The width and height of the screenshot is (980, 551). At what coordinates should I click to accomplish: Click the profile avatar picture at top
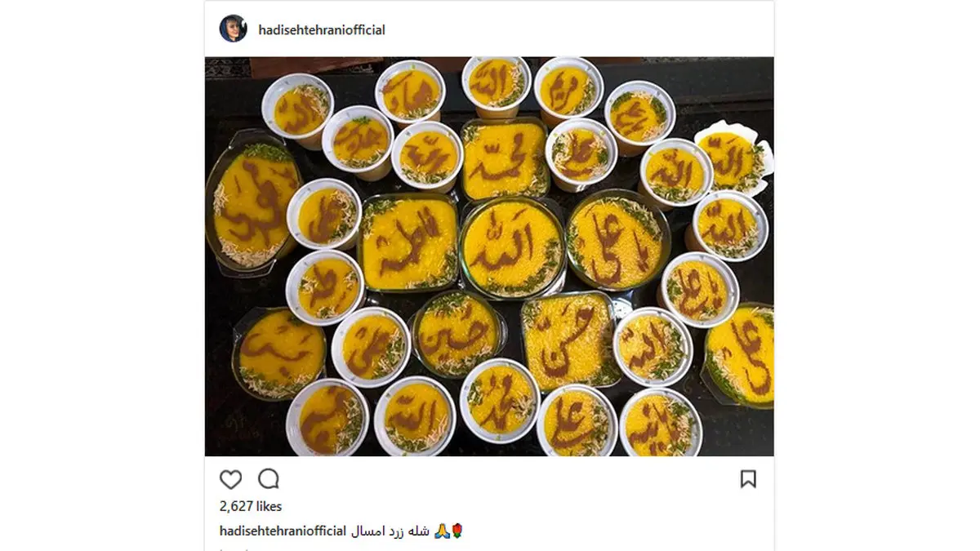[233, 29]
